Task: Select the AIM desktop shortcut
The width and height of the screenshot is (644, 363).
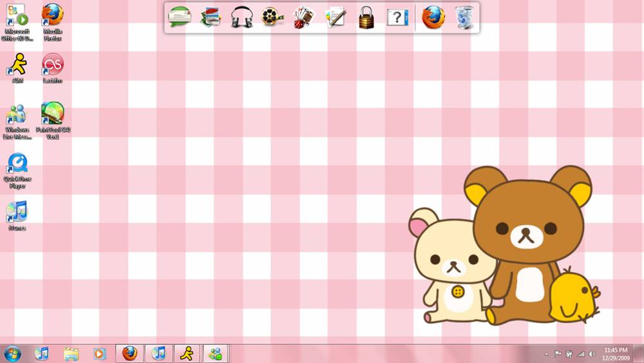Action: click(x=17, y=68)
